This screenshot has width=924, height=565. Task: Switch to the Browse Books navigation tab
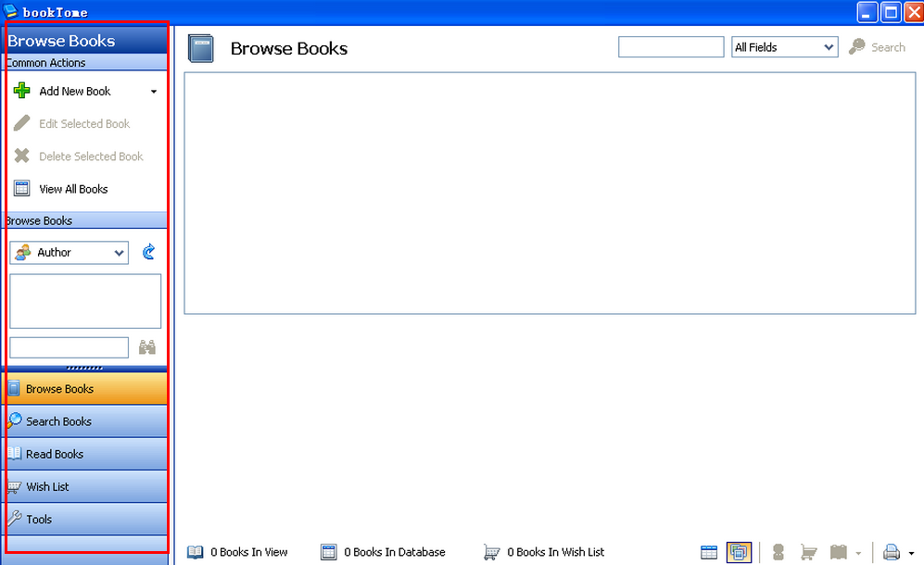(85, 389)
